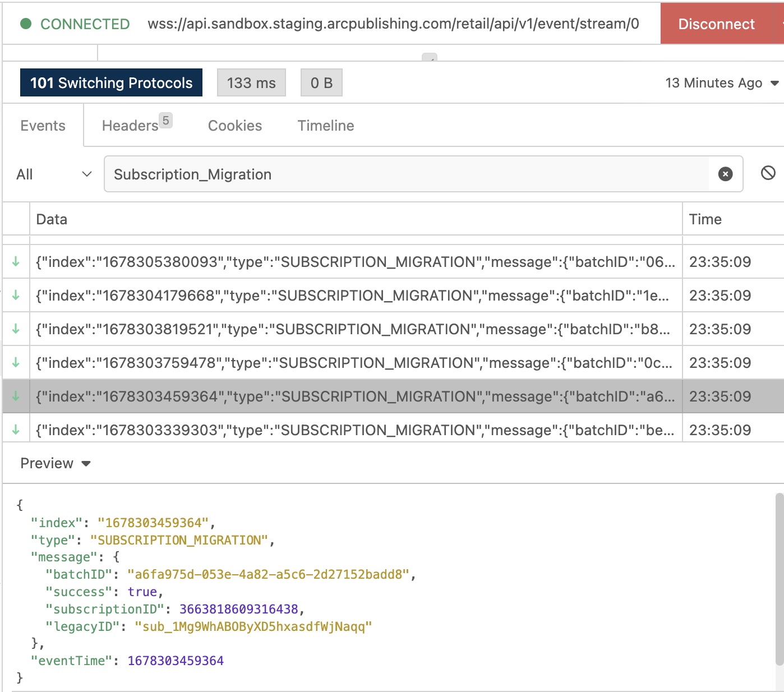Click the pane collapse handle below URL bar

click(x=430, y=57)
